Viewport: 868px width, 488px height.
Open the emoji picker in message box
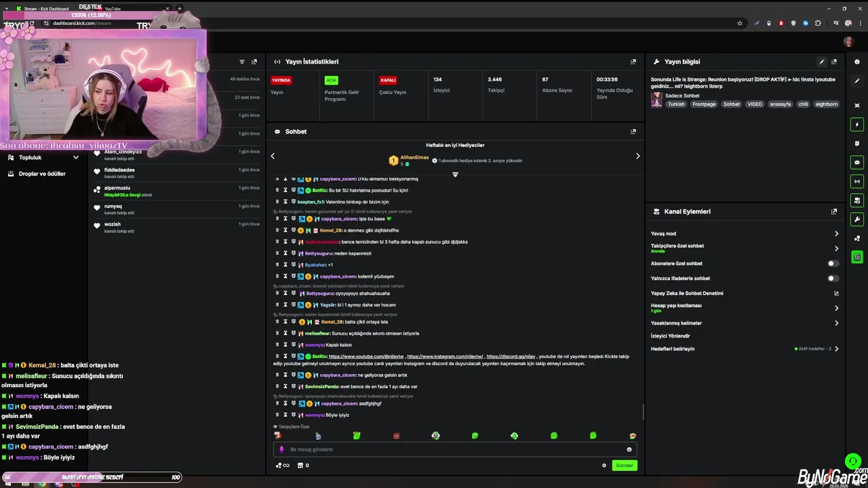click(x=629, y=449)
